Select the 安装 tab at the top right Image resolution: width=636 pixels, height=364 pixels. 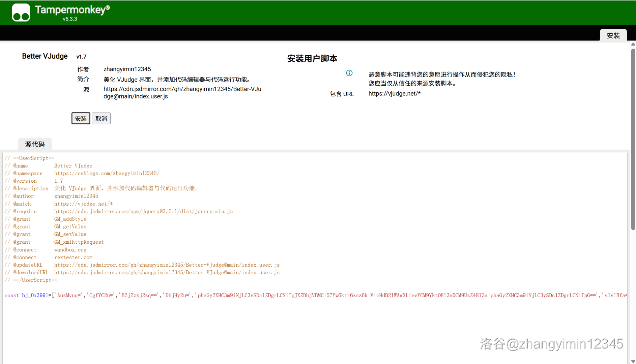pos(613,35)
